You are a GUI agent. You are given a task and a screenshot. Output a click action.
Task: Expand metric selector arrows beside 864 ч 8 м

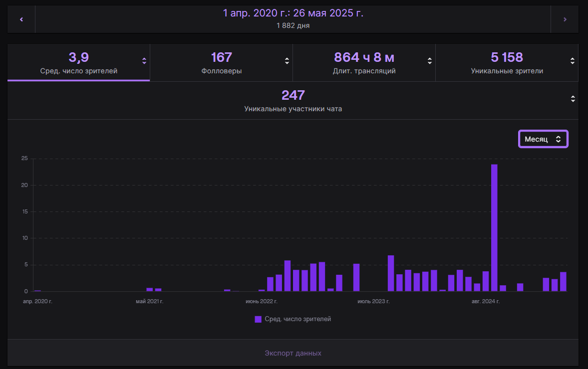pos(430,61)
